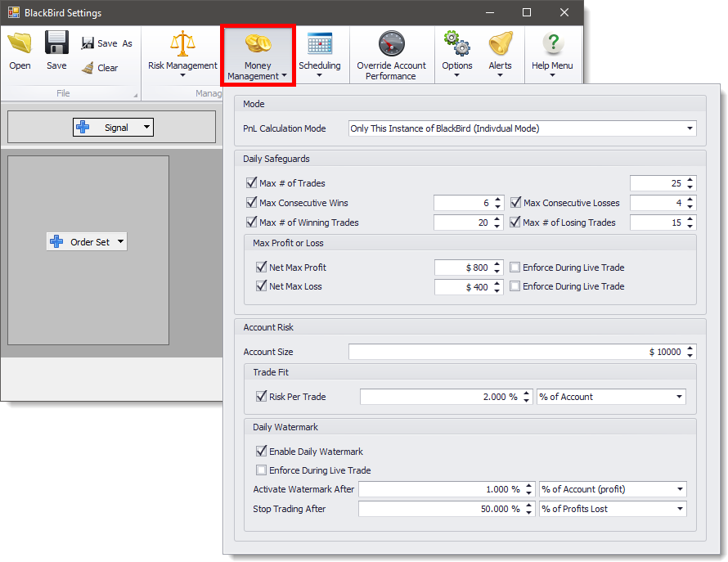Click the Risk Per Trade percentage field
The width and height of the screenshot is (728, 562).
click(441, 397)
